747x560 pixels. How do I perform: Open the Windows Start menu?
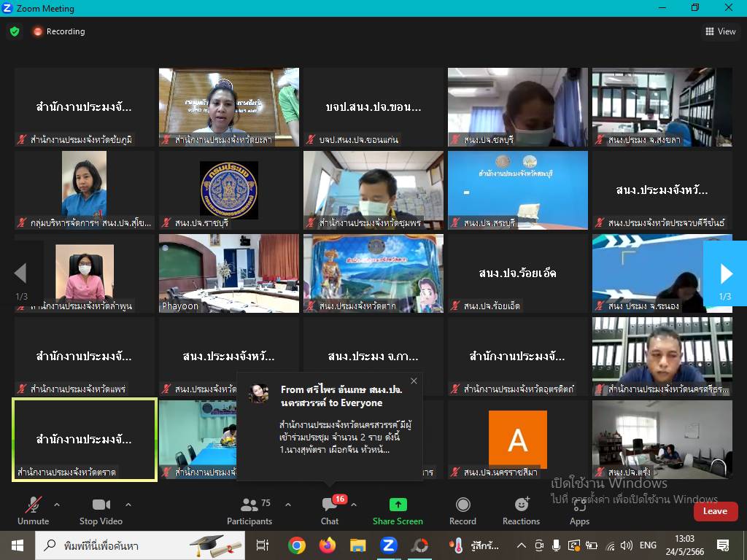[x=18, y=545]
